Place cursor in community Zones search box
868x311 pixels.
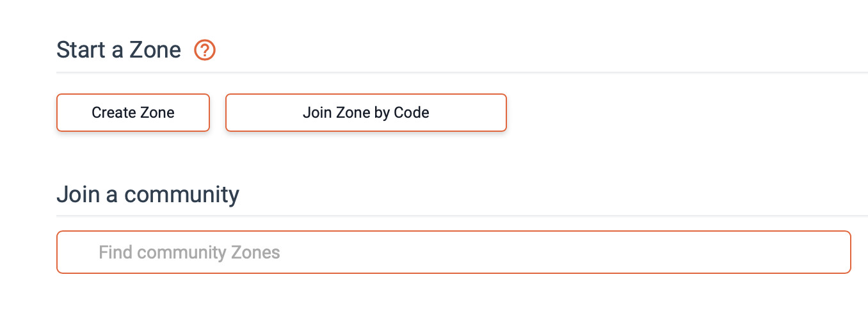(x=453, y=252)
